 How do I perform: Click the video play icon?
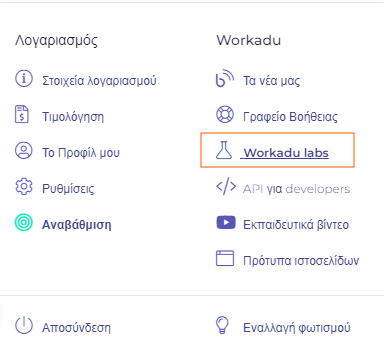[226, 223]
